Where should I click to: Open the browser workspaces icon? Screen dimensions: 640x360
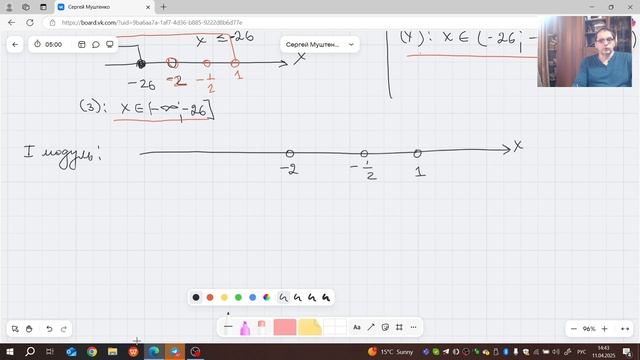point(26,7)
